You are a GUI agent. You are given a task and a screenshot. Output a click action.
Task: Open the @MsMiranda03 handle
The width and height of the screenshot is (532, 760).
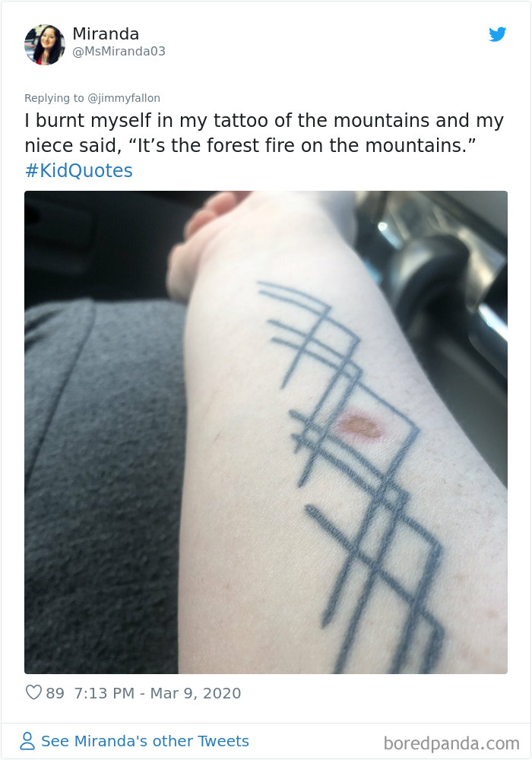(119, 52)
